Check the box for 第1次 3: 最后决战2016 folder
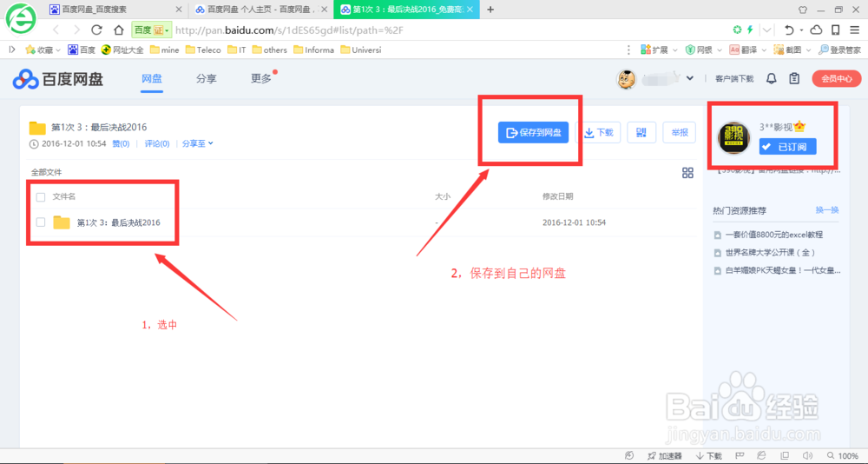This screenshot has width=868, height=464. pos(41,222)
